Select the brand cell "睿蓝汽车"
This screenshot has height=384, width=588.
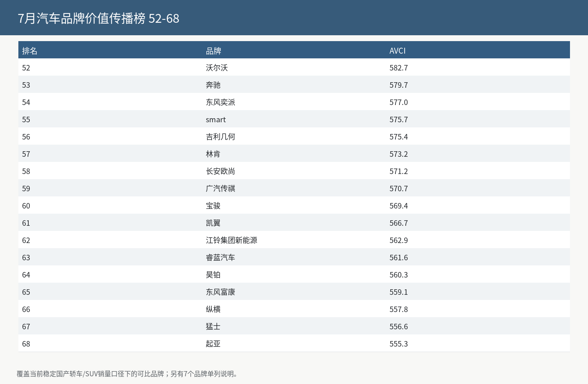coord(220,257)
